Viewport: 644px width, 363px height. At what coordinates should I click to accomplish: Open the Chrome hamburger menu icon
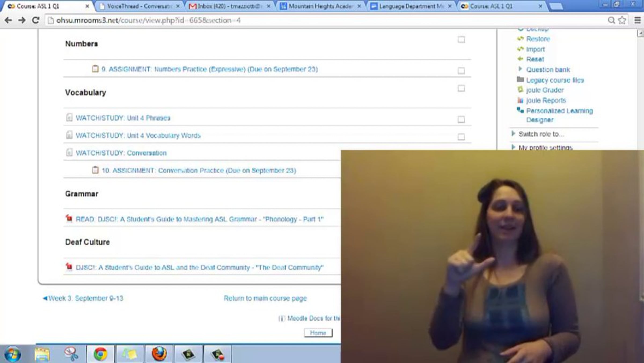638,20
